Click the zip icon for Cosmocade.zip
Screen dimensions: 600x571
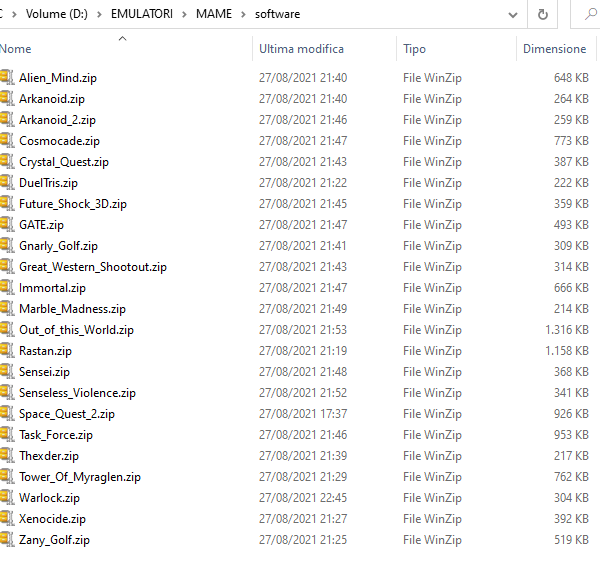7,140
